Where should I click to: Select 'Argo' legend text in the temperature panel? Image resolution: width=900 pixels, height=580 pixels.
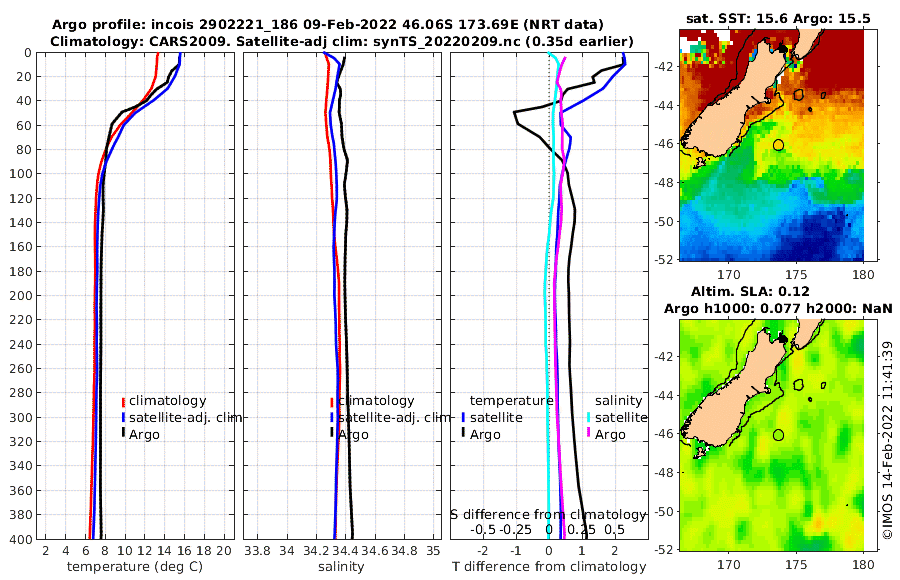(x=144, y=435)
